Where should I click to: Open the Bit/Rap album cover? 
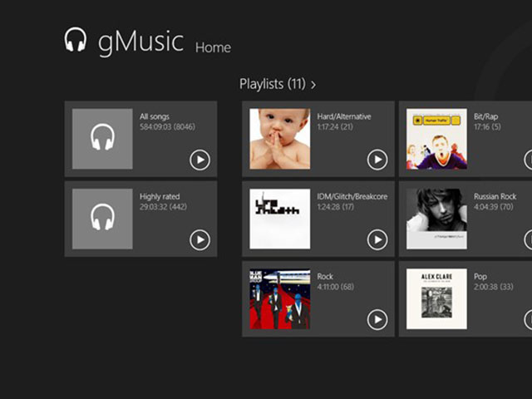(436, 139)
